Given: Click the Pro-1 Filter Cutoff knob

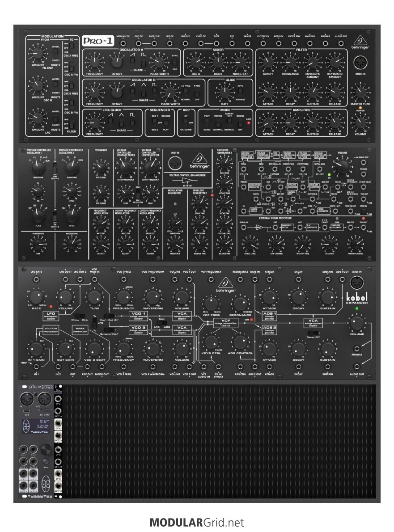Looking at the screenshot, I should point(268,62).
